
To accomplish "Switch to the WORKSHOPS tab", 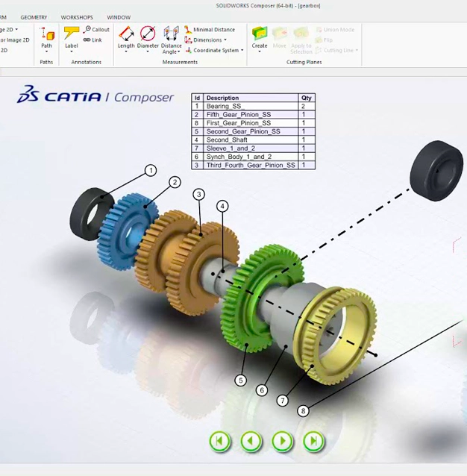I will point(77,17).
